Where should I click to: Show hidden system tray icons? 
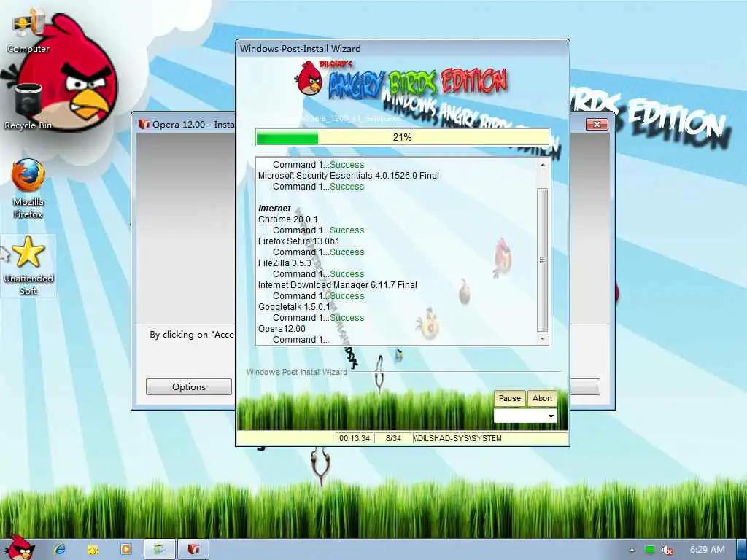(x=632, y=551)
